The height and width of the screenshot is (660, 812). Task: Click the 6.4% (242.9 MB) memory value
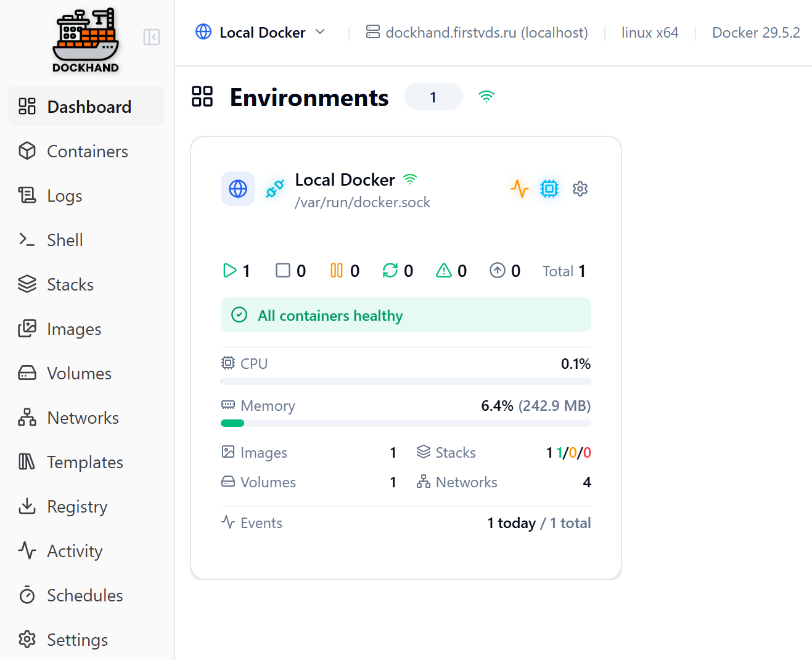click(536, 406)
